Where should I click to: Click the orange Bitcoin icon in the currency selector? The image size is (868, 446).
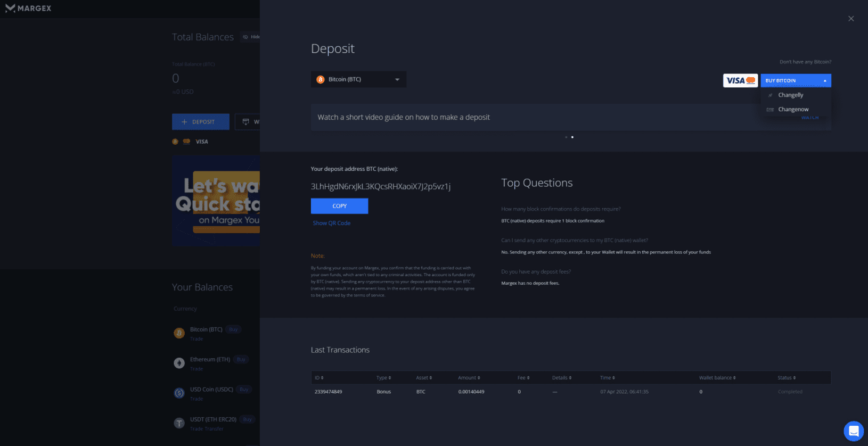coord(321,79)
